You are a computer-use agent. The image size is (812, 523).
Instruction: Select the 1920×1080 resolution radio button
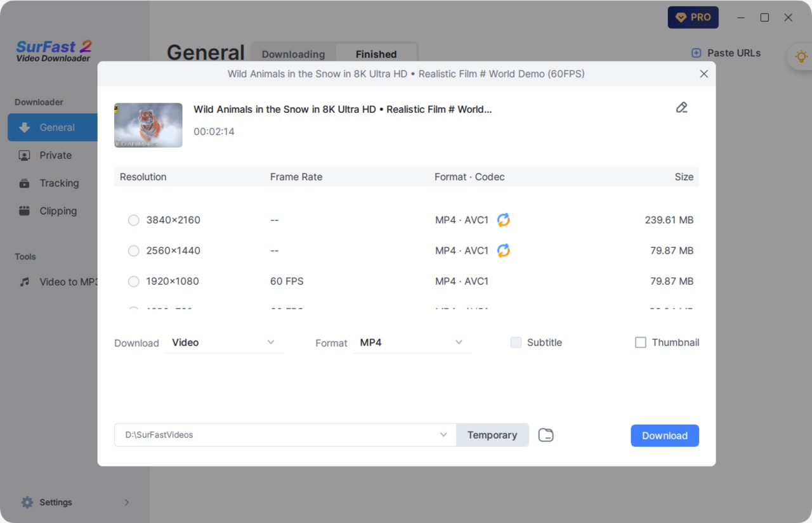(134, 281)
